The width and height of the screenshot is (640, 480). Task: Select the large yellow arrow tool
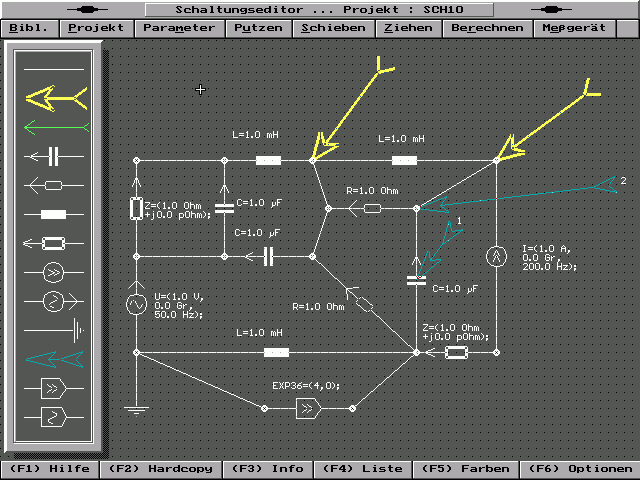pos(54,98)
